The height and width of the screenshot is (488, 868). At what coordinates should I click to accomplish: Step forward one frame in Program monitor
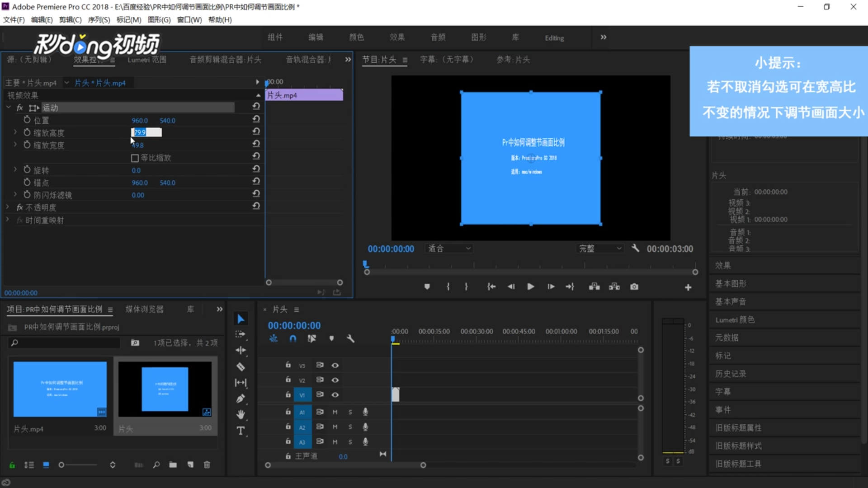tap(551, 287)
